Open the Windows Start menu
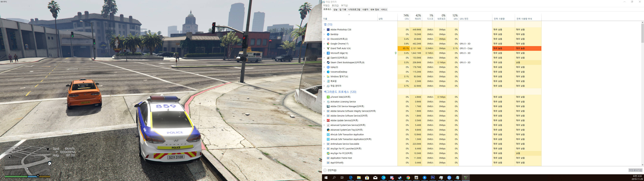This screenshot has width=644, height=181. coord(326,178)
